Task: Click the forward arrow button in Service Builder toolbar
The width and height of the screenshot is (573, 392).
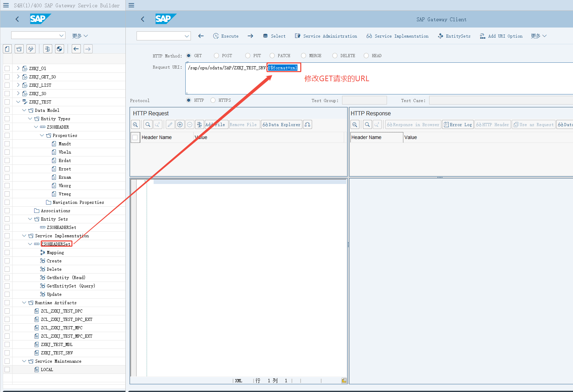Action: 88,49
